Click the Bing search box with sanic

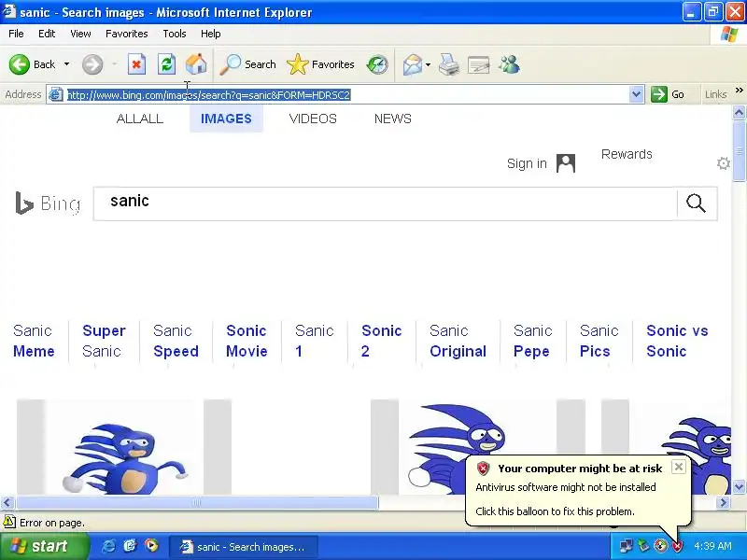tap(385, 203)
